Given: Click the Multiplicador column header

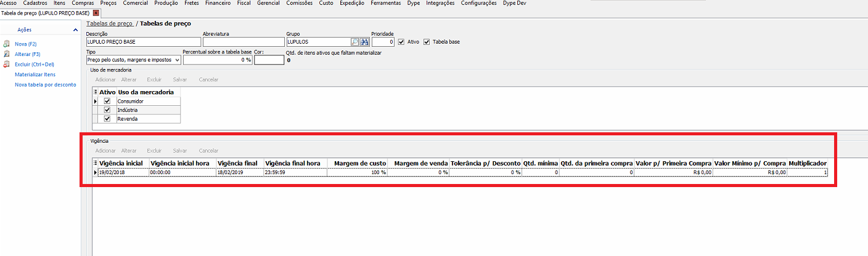Looking at the screenshot, I should click(x=808, y=163).
